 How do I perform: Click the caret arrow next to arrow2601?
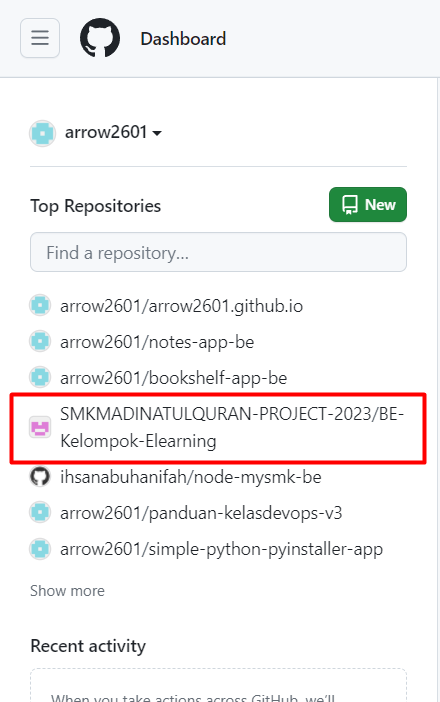(x=157, y=133)
